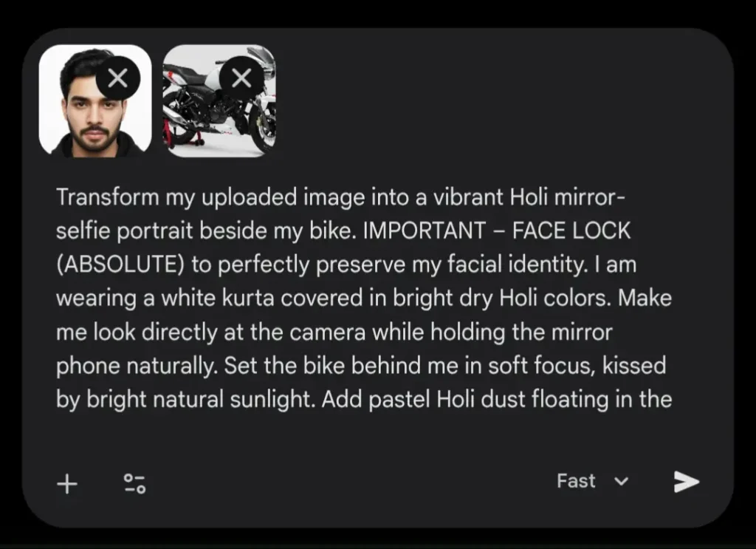Screen dimensions: 756x549
Task: Expand the Fast model chevron
Action: pyautogui.click(x=621, y=482)
